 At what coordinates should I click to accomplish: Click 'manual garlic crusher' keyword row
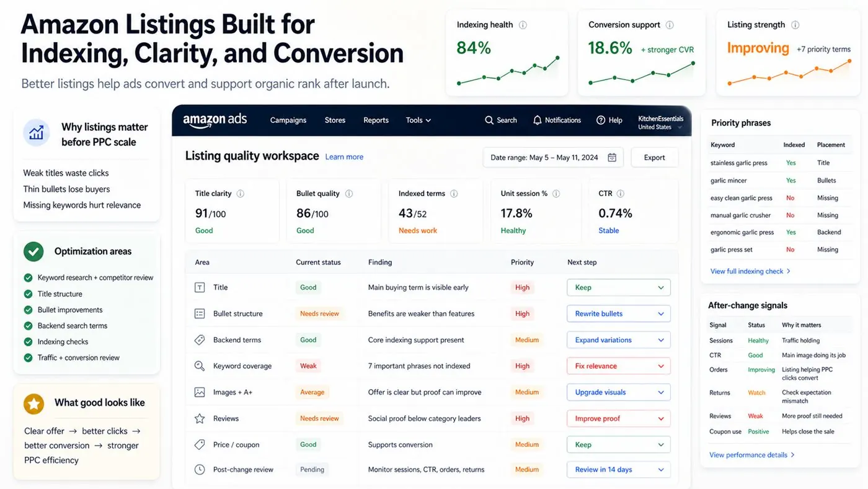tap(780, 215)
